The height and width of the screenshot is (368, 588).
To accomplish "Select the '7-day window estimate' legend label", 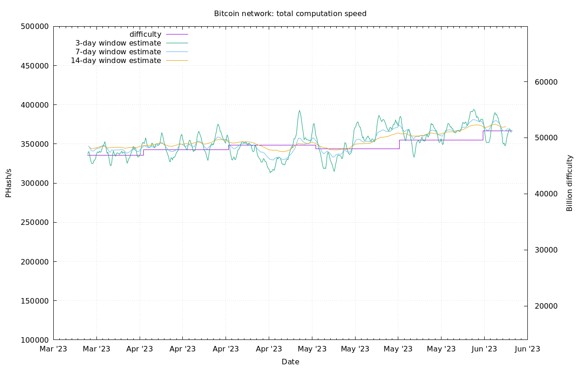I will [118, 52].
